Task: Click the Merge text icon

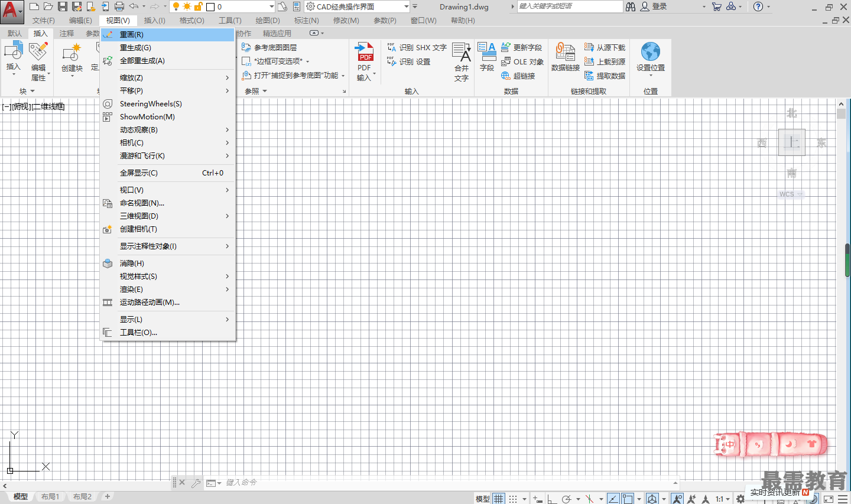Action: pyautogui.click(x=462, y=53)
